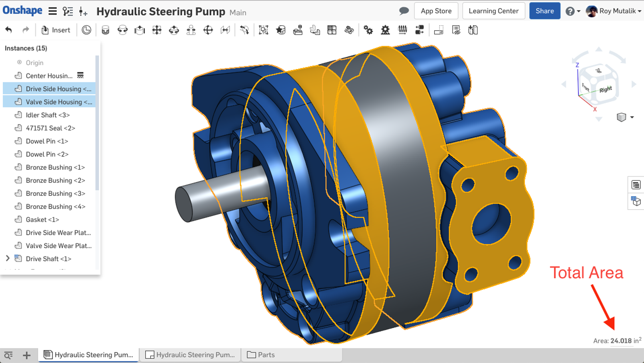Expand the Drive Shaft <1> subassembly

(8, 258)
